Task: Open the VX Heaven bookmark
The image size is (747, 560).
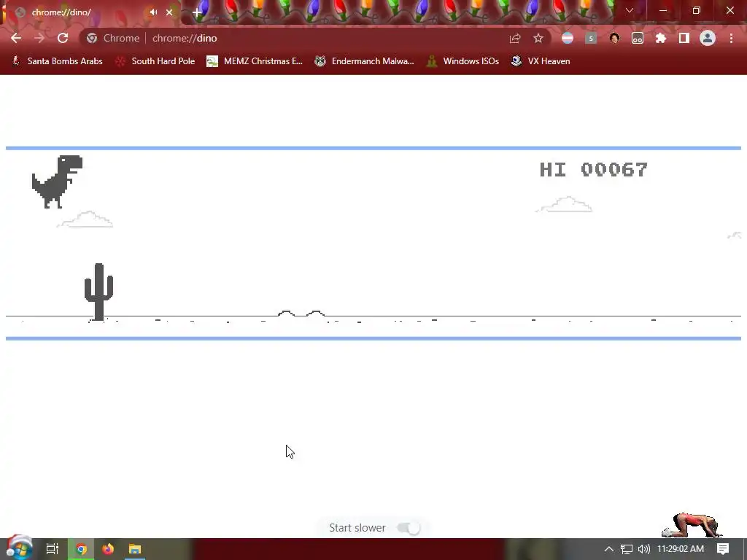Action: [x=541, y=61]
